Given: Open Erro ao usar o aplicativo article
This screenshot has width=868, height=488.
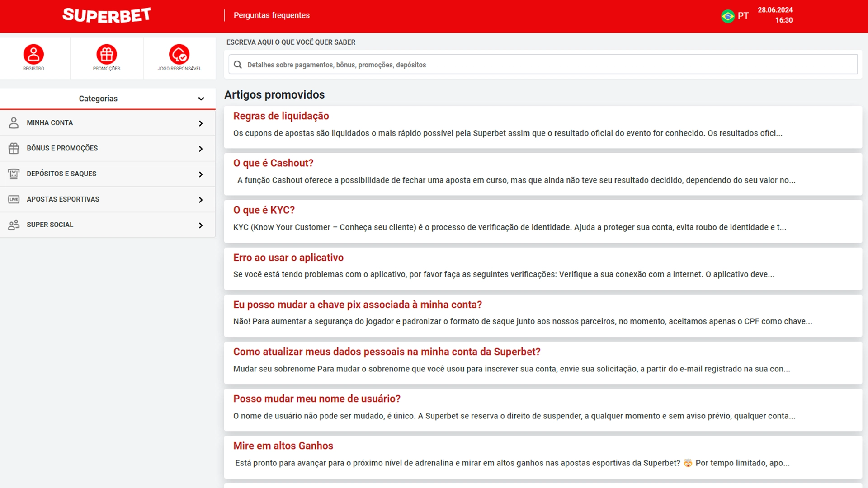Looking at the screenshot, I should point(288,258).
